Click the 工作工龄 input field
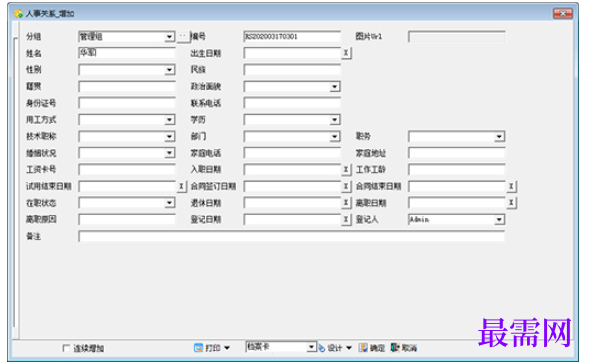The width and height of the screenshot is (590, 364). (x=456, y=169)
